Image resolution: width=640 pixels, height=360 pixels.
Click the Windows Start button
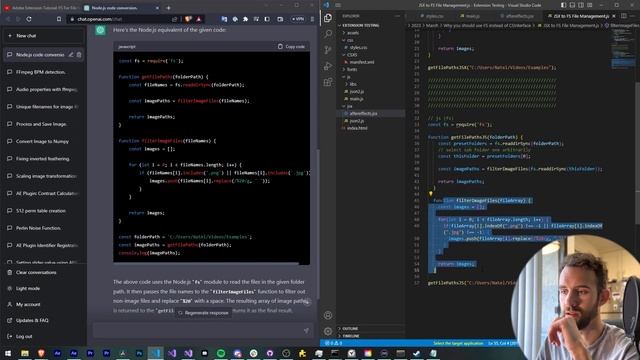tap(8, 353)
